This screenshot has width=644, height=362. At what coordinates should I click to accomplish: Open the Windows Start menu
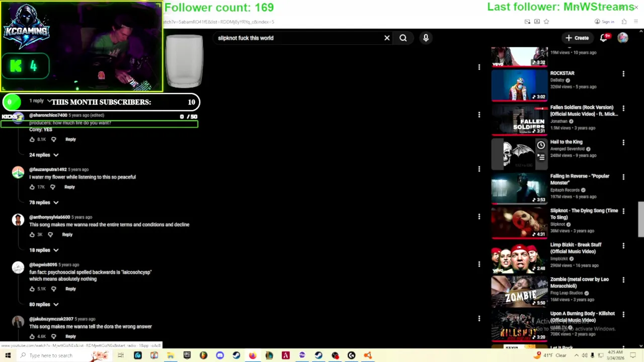(x=8, y=355)
